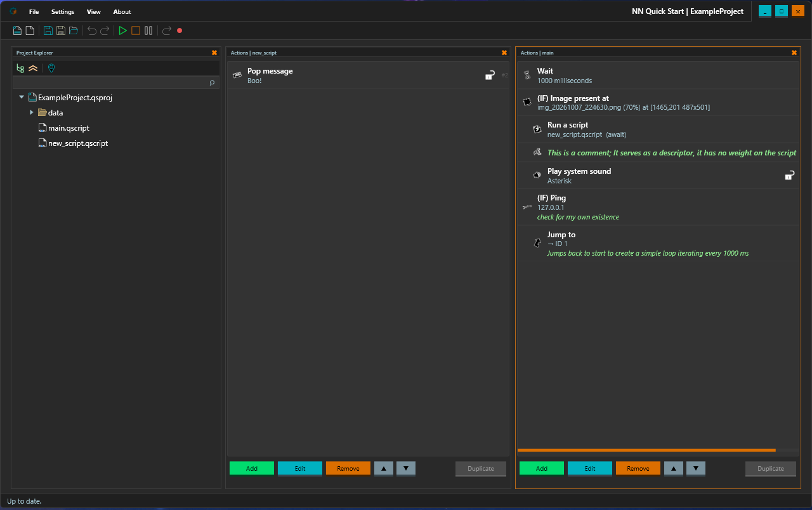
Task: Select the 'Jump to' ID 1 action
Action: coord(658,243)
